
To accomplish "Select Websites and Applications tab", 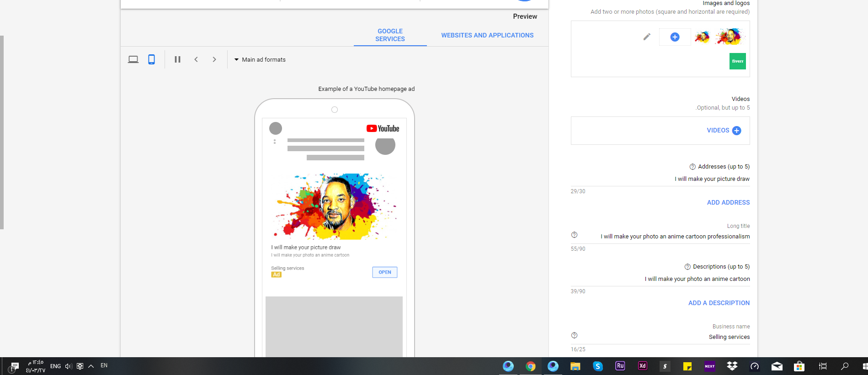I will pos(487,35).
